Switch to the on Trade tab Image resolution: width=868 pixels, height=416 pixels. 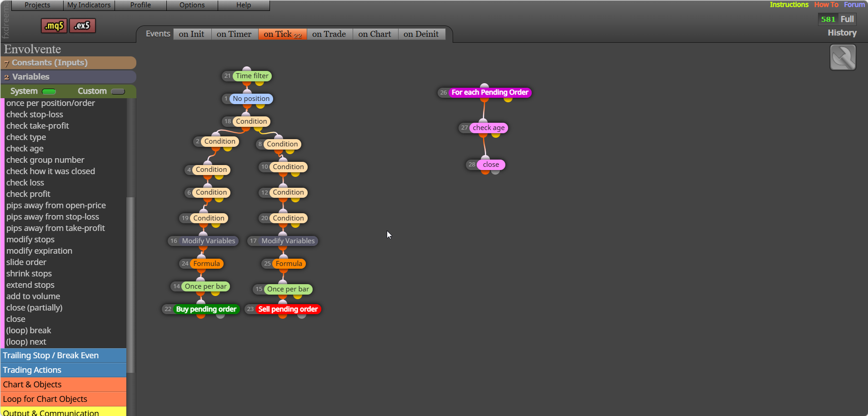[329, 34]
